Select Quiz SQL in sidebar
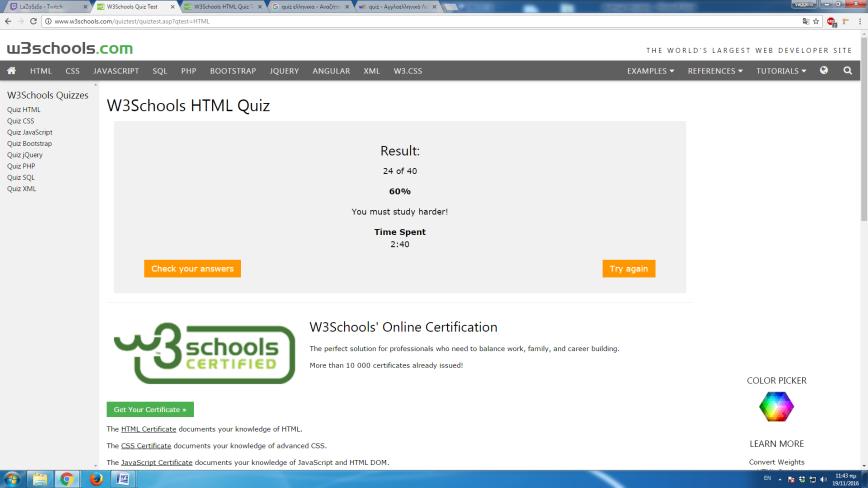868x488 pixels. point(21,177)
